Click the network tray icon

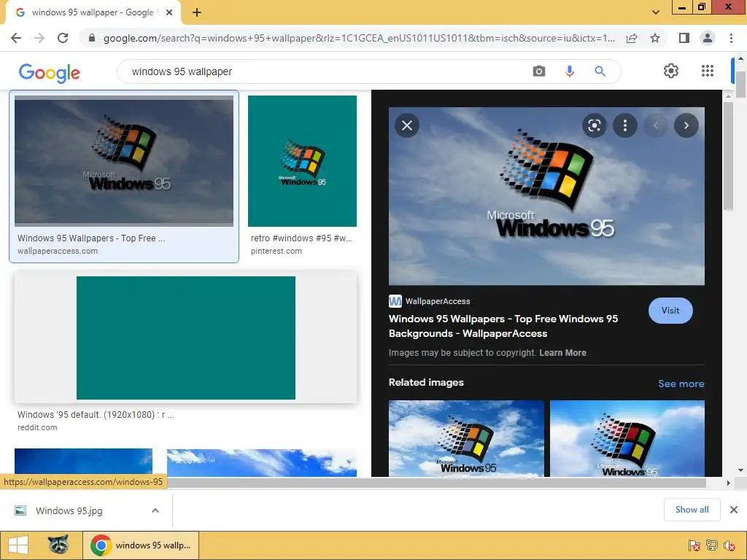coord(712,545)
